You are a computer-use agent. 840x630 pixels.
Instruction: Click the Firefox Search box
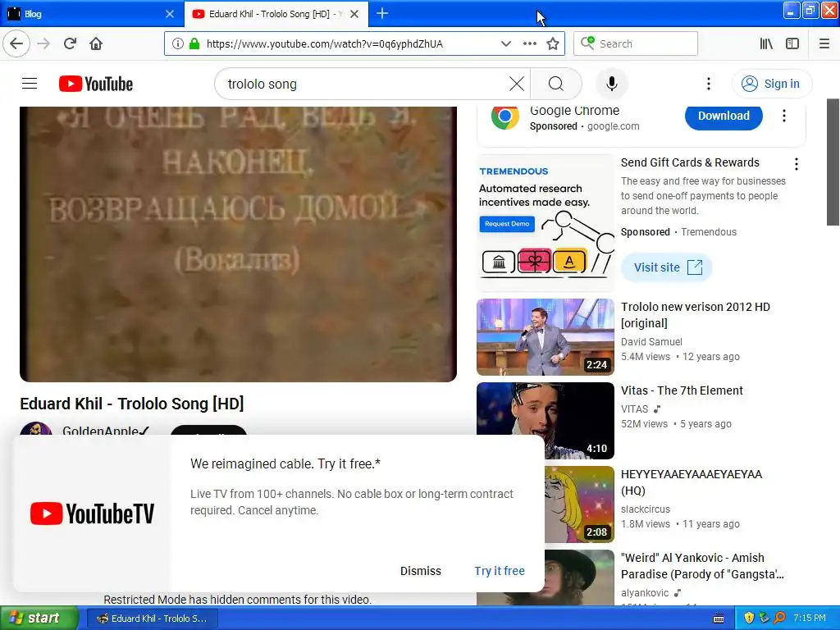(x=636, y=43)
